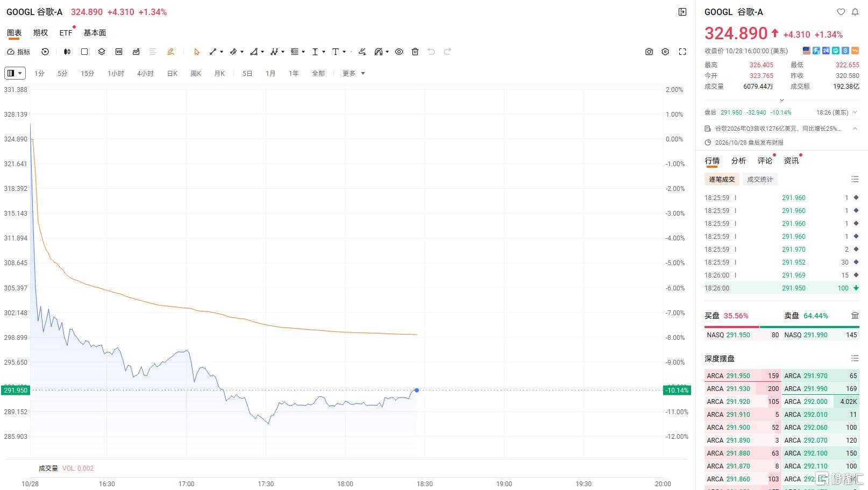Viewport: 868px width, 490px height.
Task: Select the arrow cursor tool
Action: [197, 52]
